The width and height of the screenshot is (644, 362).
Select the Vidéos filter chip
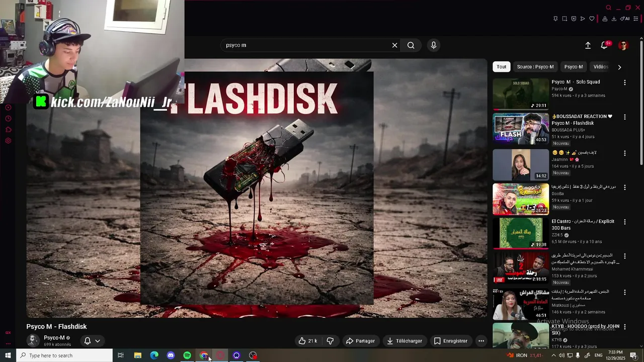[601, 67]
